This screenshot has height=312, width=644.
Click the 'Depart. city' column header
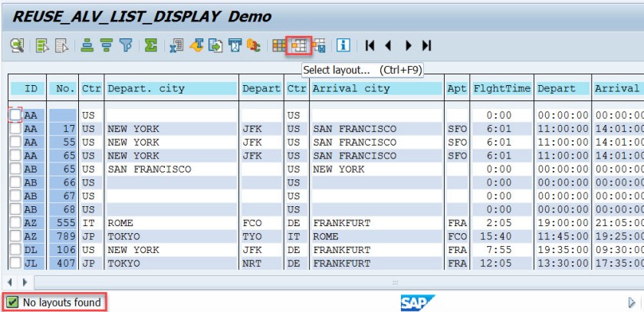tap(172, 89)
